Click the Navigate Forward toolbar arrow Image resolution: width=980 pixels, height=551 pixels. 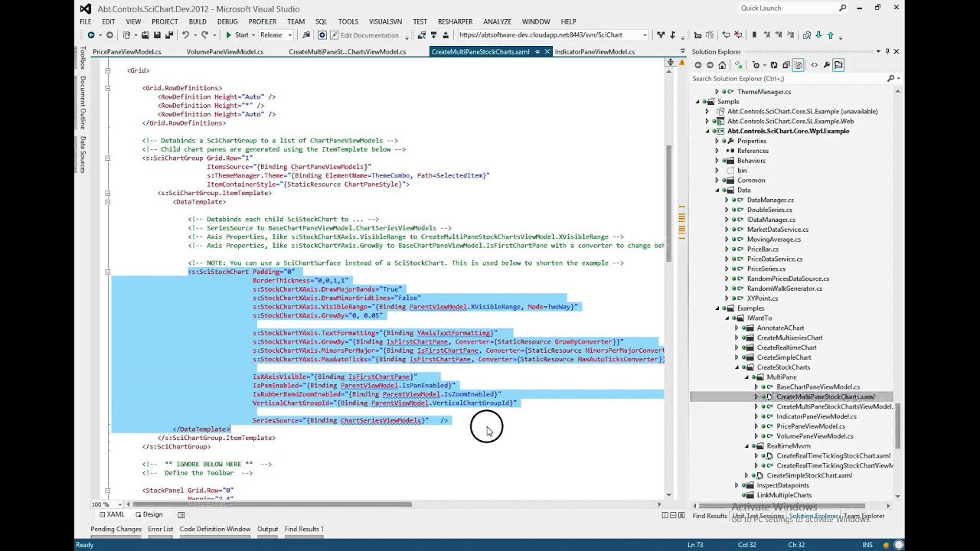(x=109, y=35)
